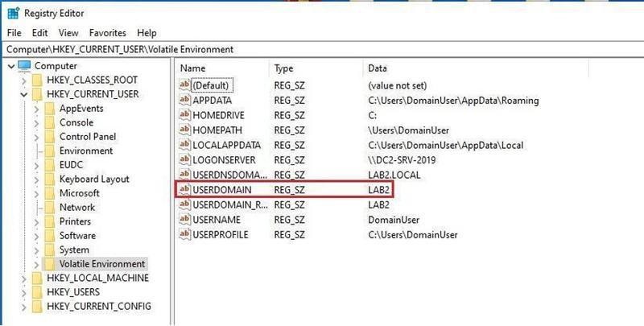Sort values by the Name column header
The width and height of the screenshot is (644, 326).
(x=223, y=68)
